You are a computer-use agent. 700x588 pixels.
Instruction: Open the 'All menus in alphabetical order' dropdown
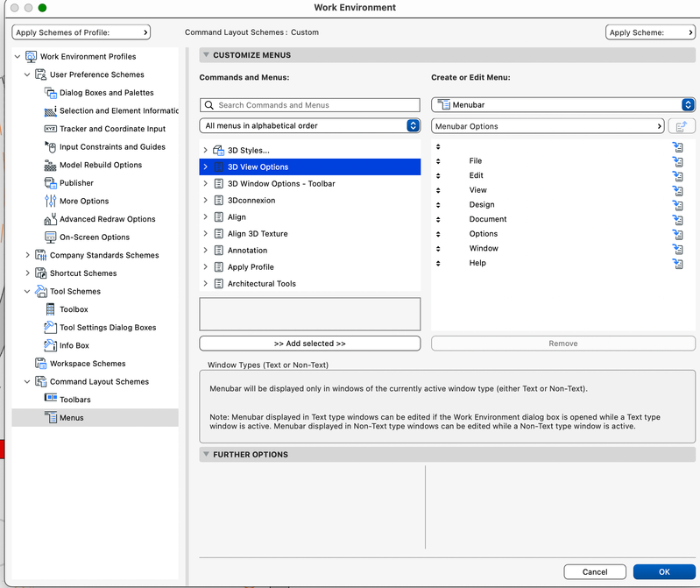[310, 126]
